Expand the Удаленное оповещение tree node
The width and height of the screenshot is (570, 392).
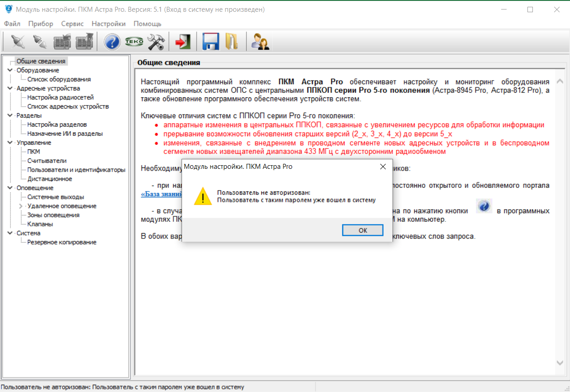pos(21,206)
